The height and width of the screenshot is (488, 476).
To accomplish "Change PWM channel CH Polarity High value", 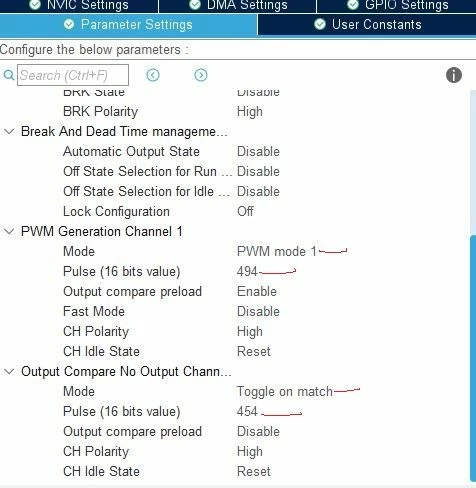I will [250, 332].
